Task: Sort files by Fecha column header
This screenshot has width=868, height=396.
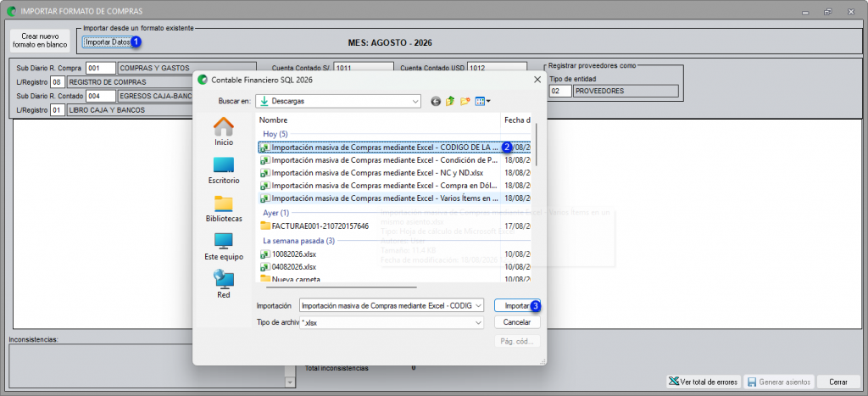Action: [516, 120]
